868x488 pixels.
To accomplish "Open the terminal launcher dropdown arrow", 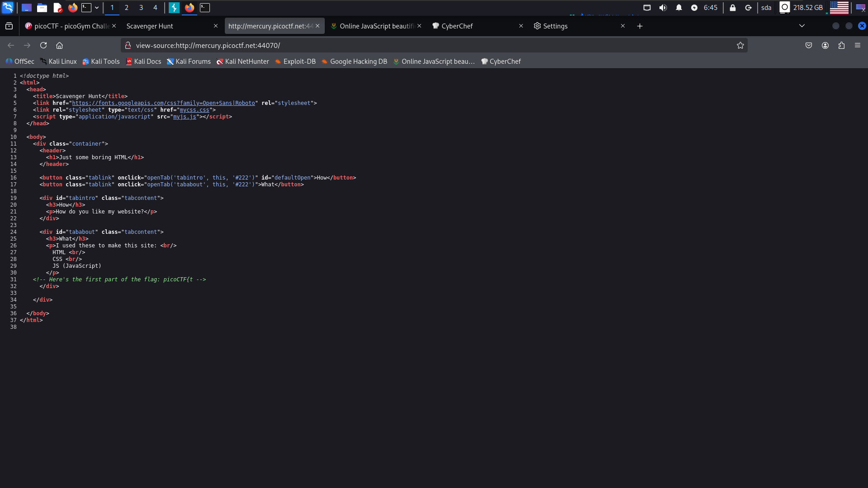I will [x=97, y=8].
